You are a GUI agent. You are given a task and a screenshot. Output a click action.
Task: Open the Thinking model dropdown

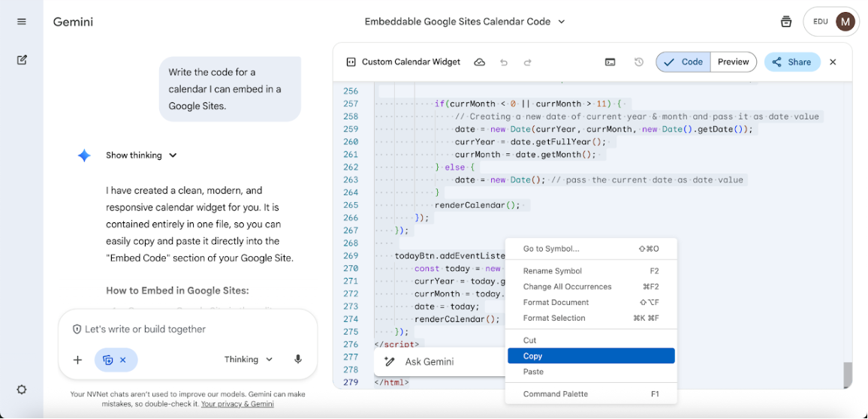pyautogui.click(x=249, y=360)
